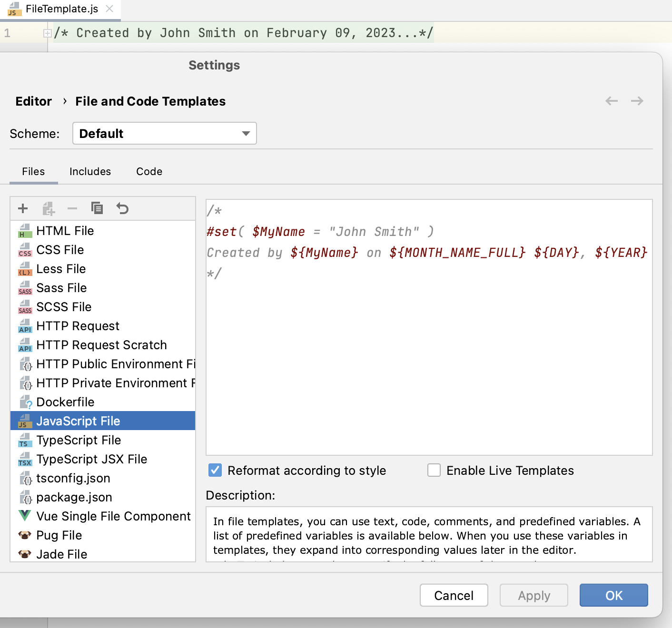Screen dimensions: 672x628
Task: Create child template from selected
Action: tap(48, 208)
